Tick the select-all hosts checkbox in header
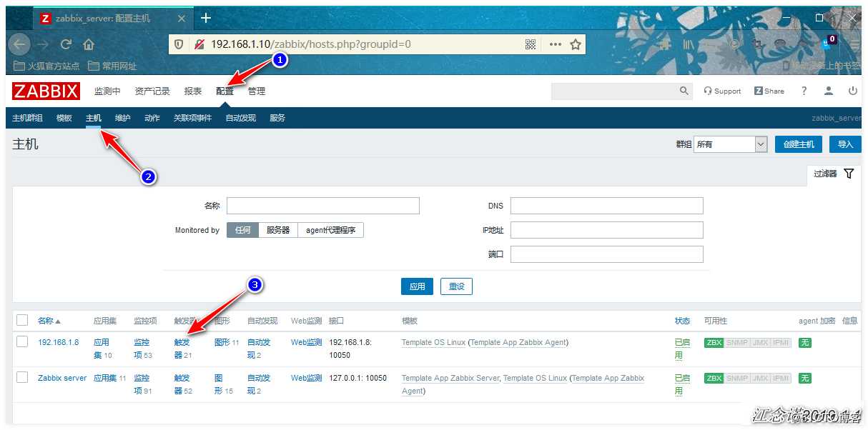868x430 pixels. [22, 320]
